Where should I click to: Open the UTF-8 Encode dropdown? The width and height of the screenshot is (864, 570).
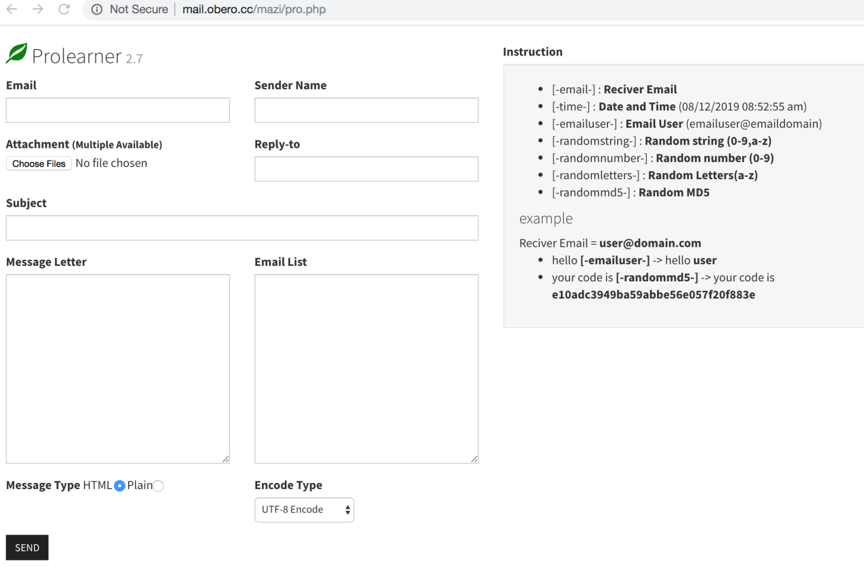[x=304, y=510]
